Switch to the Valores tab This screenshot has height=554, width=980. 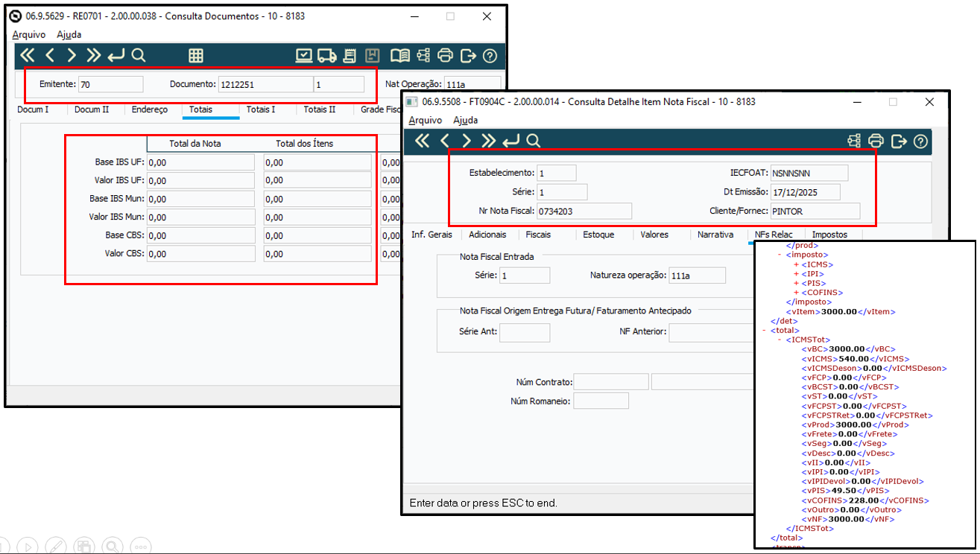point(654,235)
